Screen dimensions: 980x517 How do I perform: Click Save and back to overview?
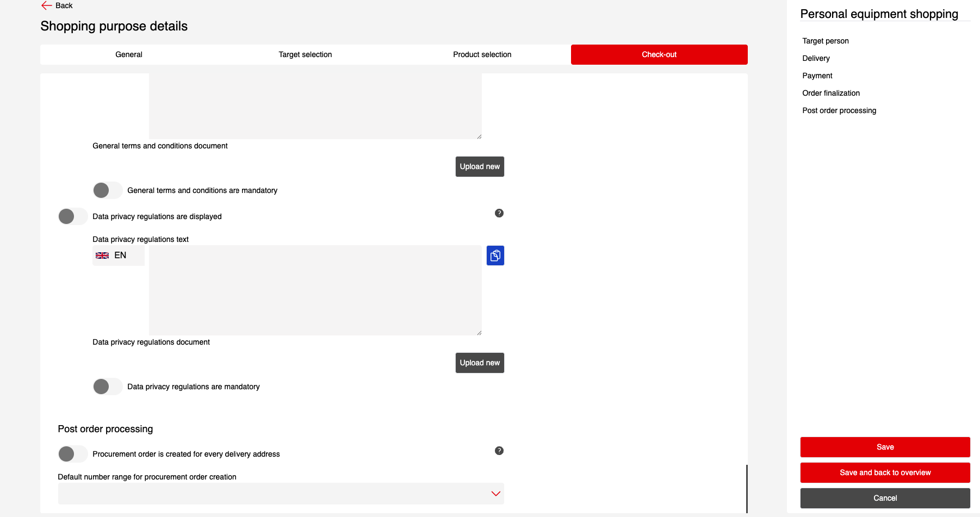[885, 472]
